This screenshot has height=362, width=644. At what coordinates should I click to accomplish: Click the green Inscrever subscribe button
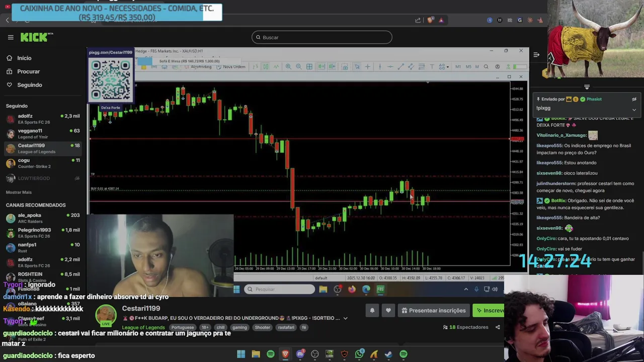point(489,310)
